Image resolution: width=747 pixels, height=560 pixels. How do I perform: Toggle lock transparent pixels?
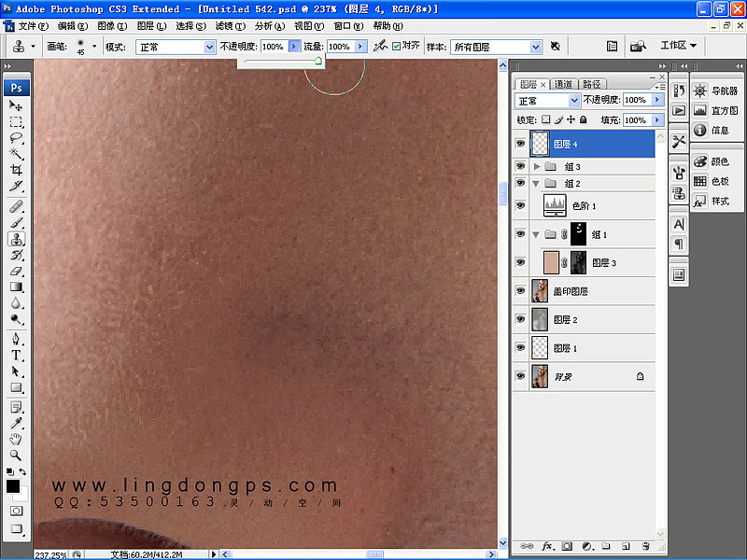tap(546, 119)
